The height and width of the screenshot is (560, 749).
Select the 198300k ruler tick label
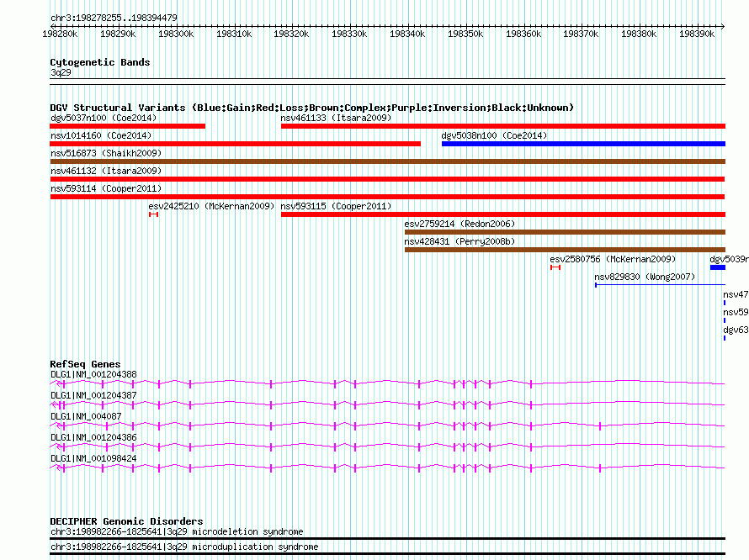[x=176, y=34]
